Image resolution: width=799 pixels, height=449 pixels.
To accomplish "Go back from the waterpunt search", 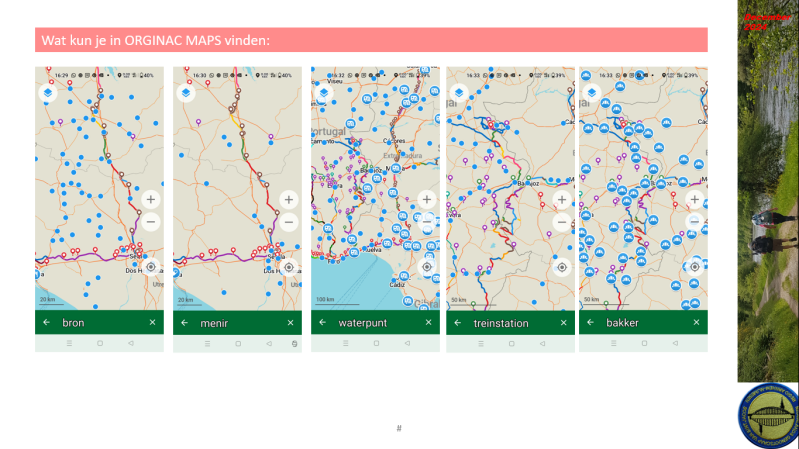I will 322,323.
